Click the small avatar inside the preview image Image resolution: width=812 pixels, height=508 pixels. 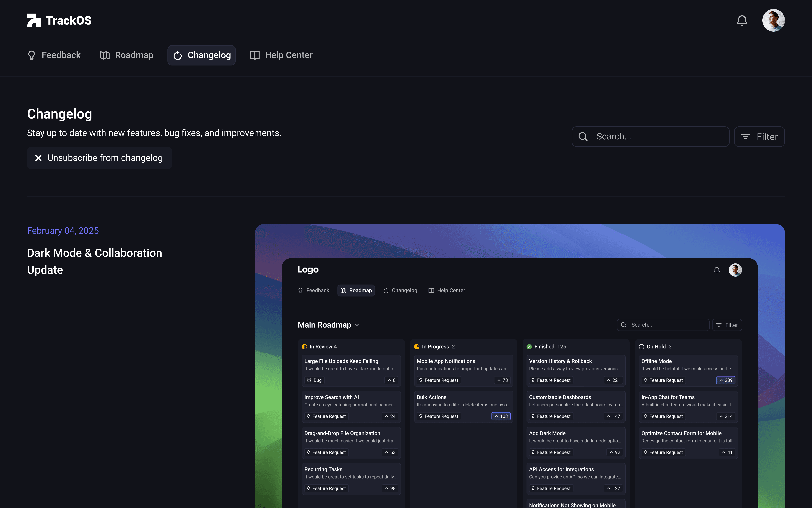point(735,270)
